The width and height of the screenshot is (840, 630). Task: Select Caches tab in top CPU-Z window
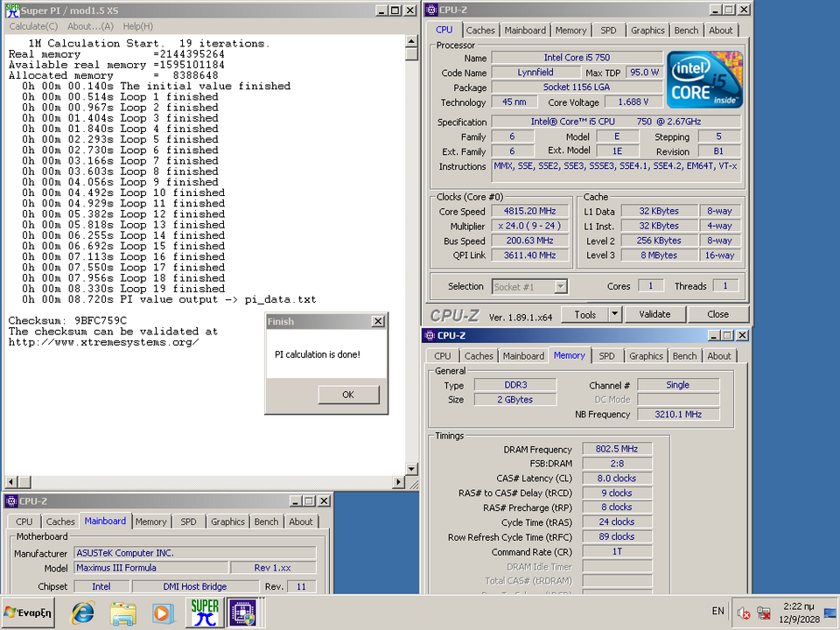[480, 31]
